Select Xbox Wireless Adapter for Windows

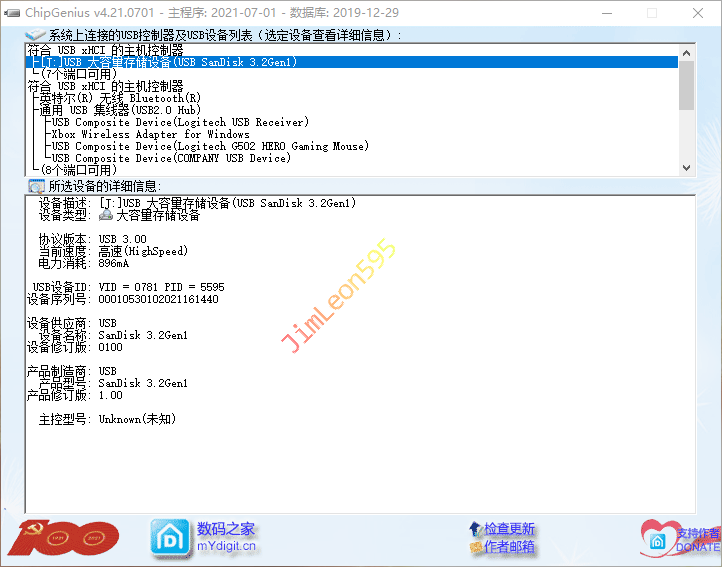(x=150, y=134)
